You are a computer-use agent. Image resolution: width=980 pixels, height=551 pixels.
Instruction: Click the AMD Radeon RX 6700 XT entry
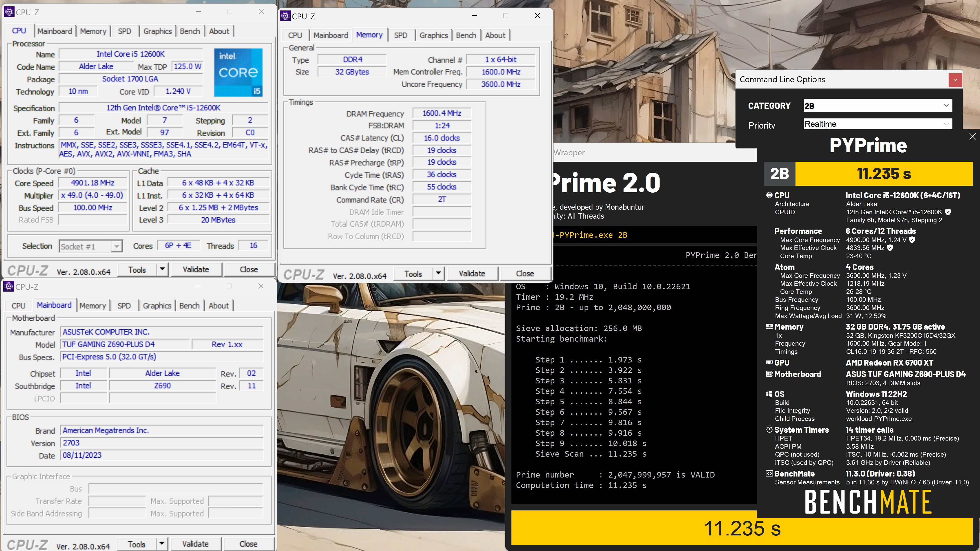point(889,363)
